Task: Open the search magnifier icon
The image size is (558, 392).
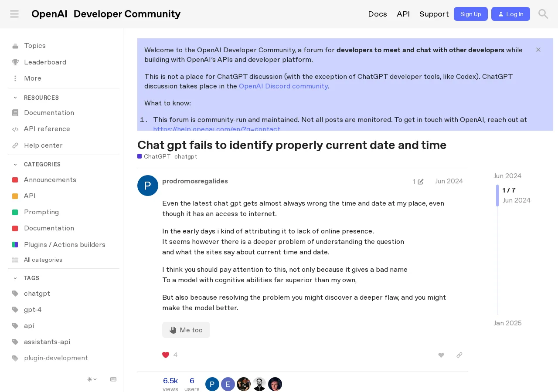Action: [543, 14]
